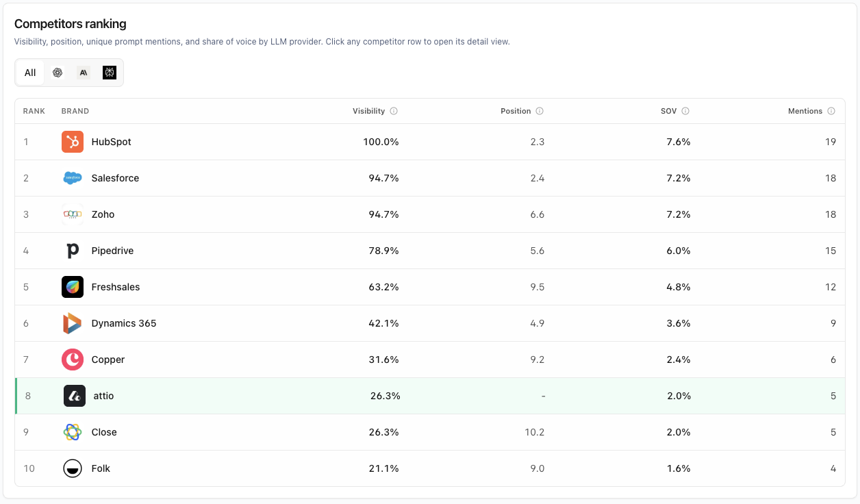Click the Pipedrive logo icon
860x504 pixels.
pyautogui.click(x=73, y=251)
